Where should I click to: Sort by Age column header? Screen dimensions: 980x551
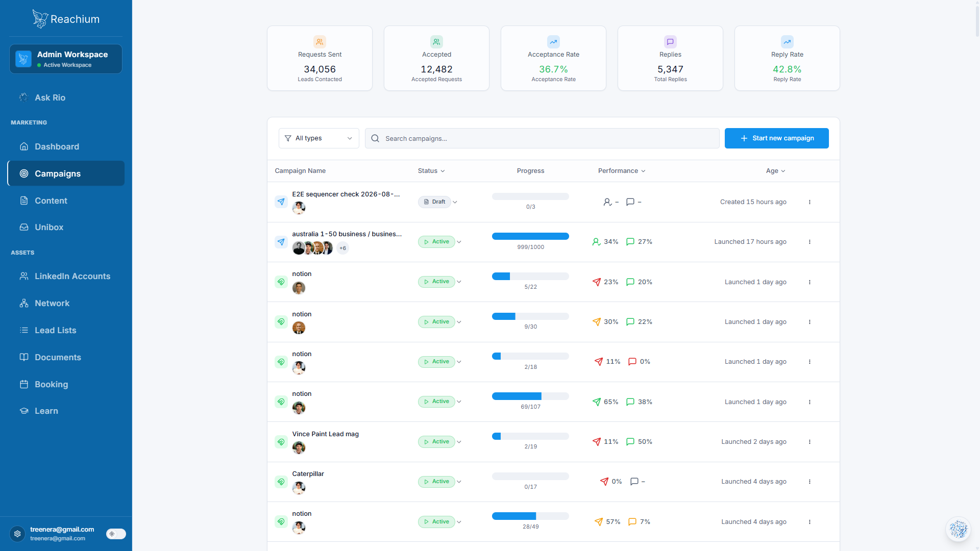776,171
